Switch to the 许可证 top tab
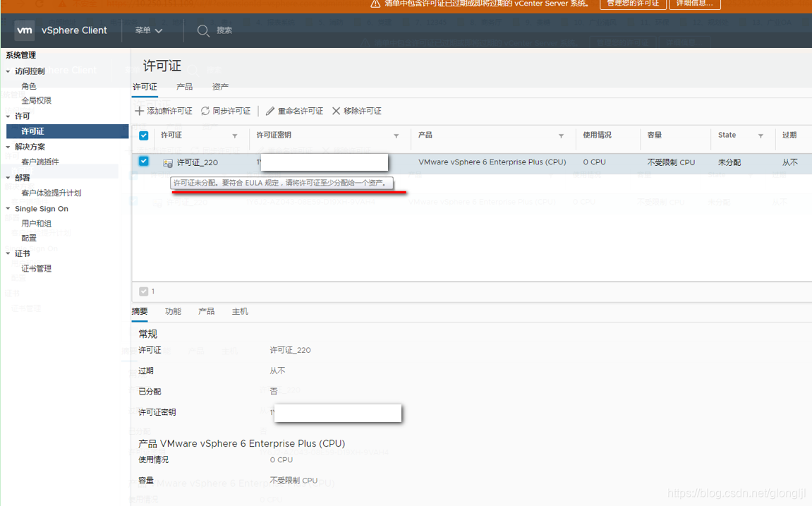This screenshot has width=812, height=506. (145, 87)
